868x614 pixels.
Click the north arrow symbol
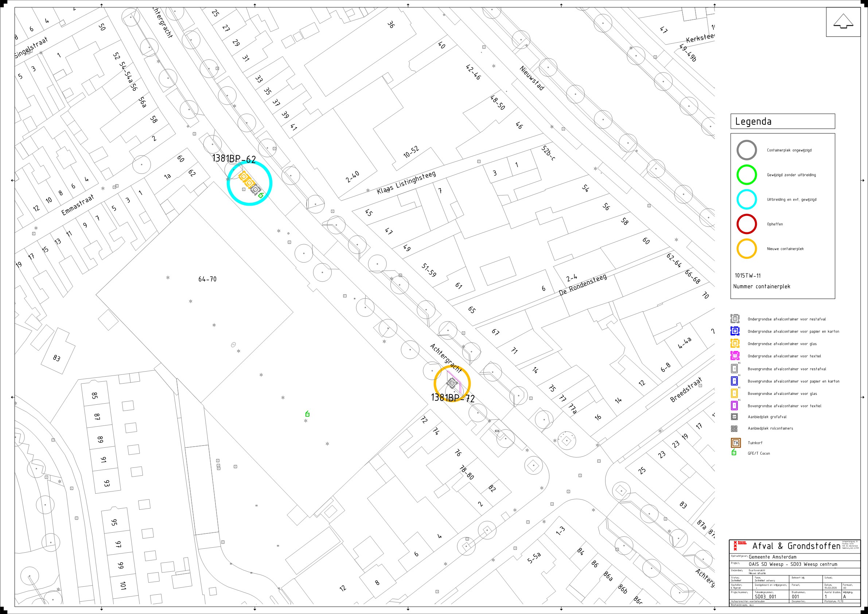(x=843, y=21)
